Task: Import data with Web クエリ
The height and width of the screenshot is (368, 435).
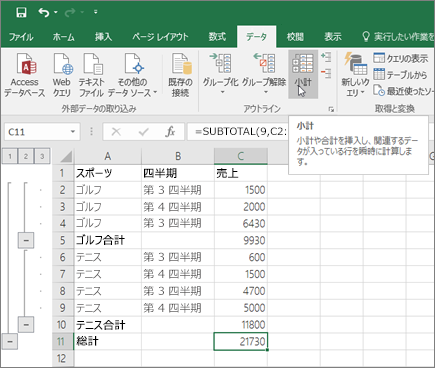Action: [62, 75]
